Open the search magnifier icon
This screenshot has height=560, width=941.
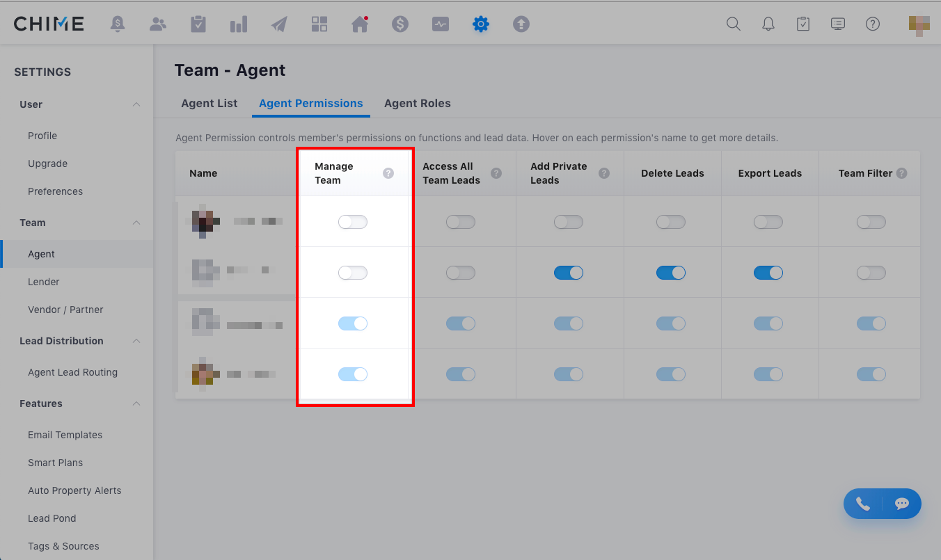(733, 24)
